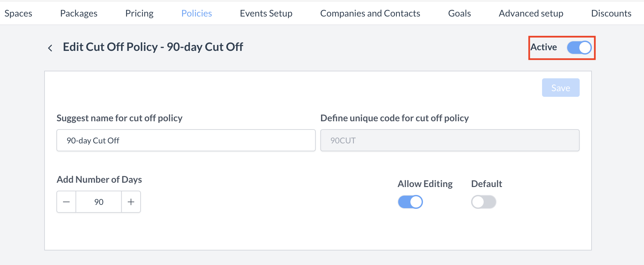Open Companies and Contacts
644x265 pixels.
pos(370,13)
